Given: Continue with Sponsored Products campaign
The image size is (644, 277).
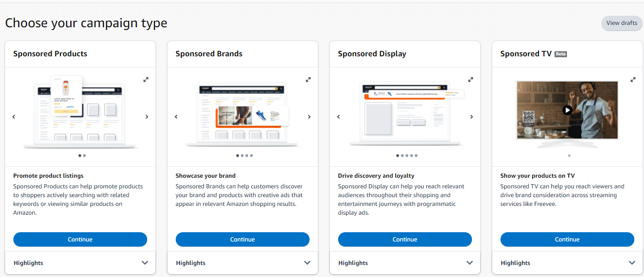Looking at the screenshot, I should click(x=80, y=239).
